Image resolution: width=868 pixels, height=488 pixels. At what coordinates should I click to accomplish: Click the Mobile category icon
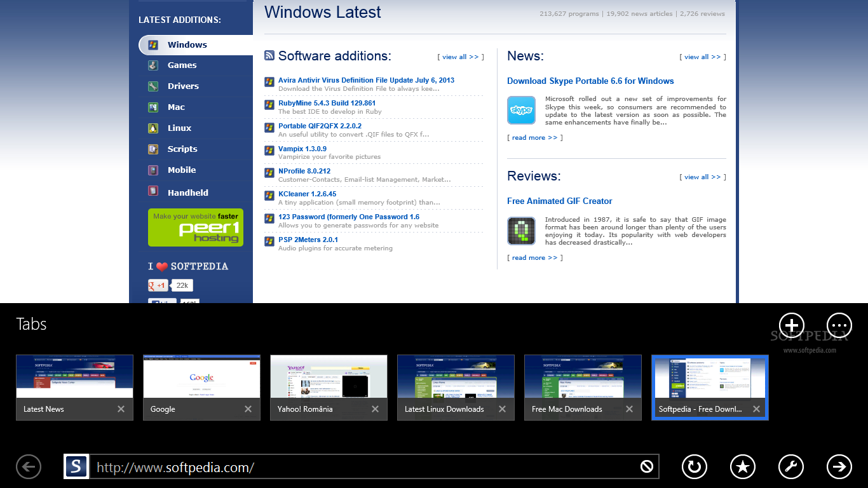click(153, 170)
